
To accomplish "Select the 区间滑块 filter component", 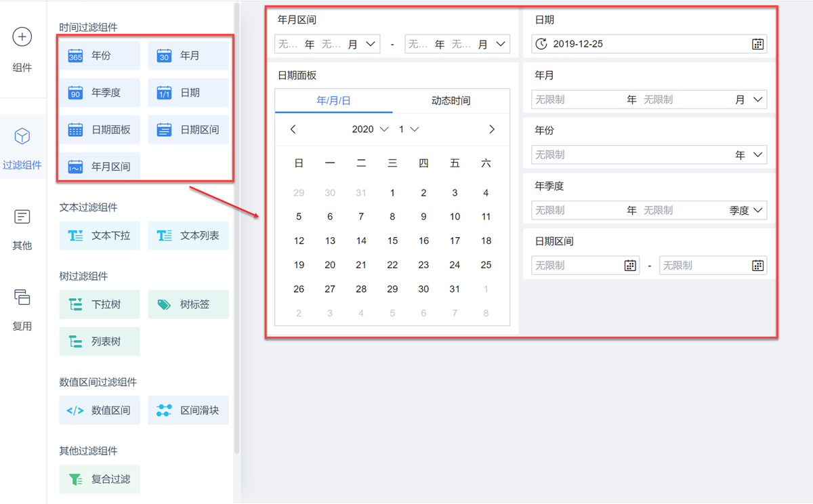I will point(188,411).
